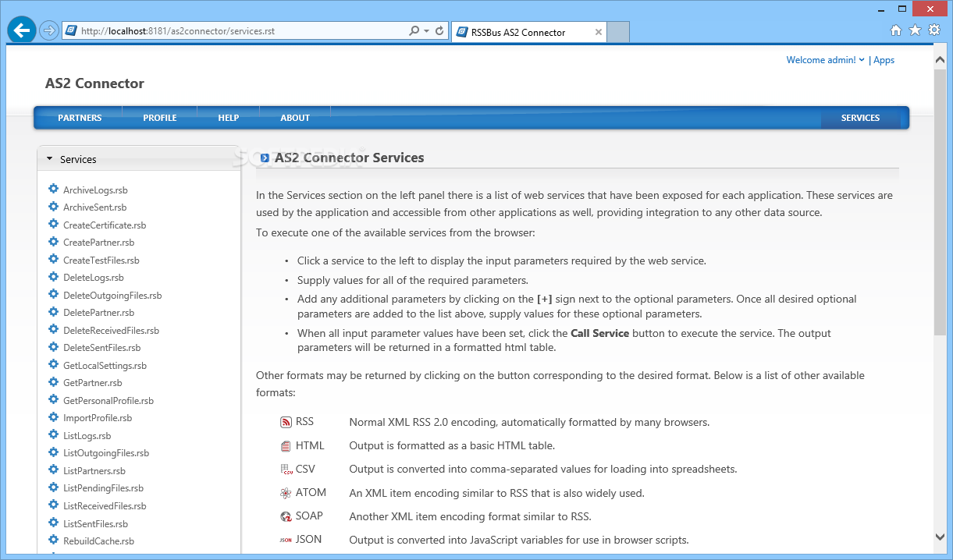Open the GetPartner.rsb service
953x560 pixels.
point(92,383)
